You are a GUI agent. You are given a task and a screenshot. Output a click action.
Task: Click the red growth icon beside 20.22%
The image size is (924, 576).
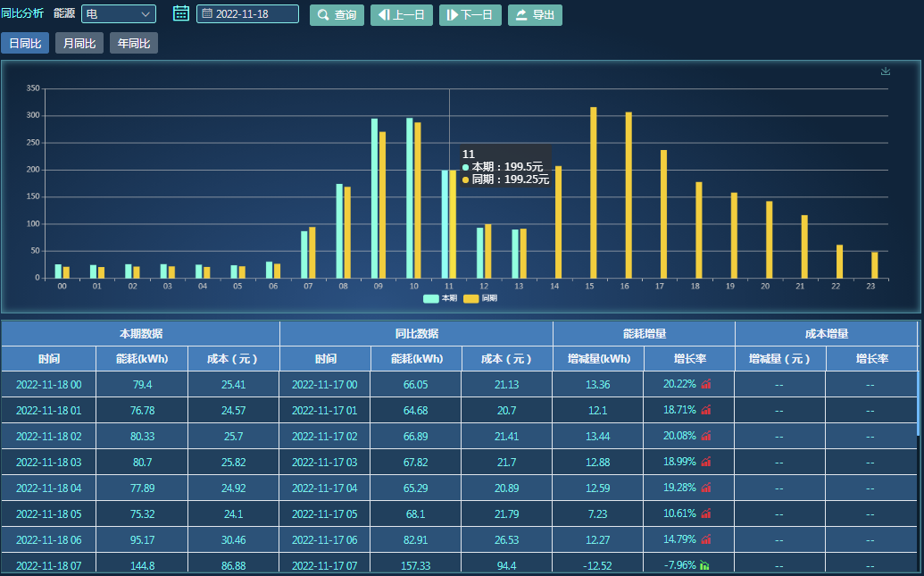coord(706,384)
